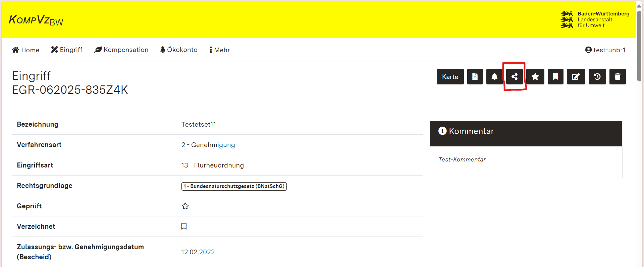
Task: Click the share icon button
Action: 514,77
